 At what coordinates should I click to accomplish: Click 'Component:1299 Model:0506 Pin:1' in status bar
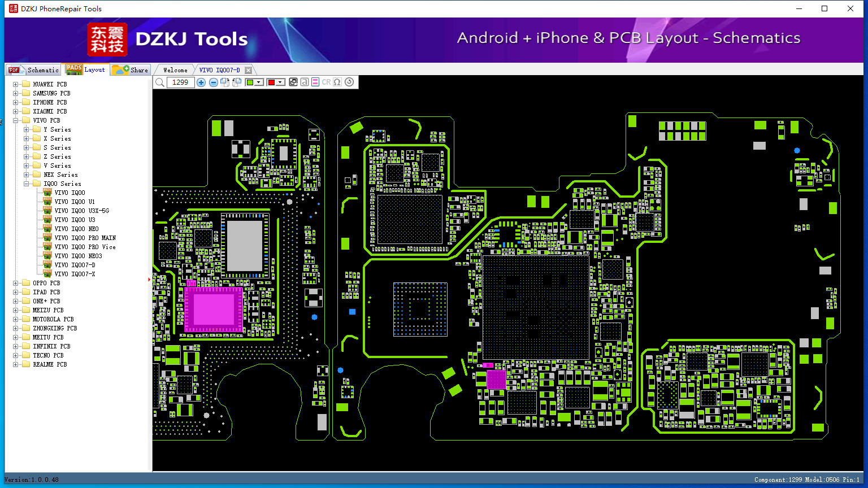pyautogui.click(x=807, y=480)
